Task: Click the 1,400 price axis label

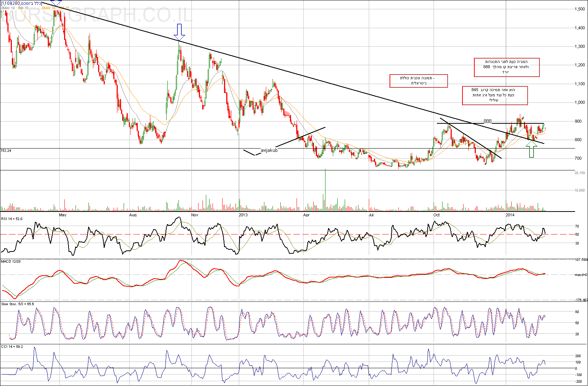Action: click(x=580, y=28)
